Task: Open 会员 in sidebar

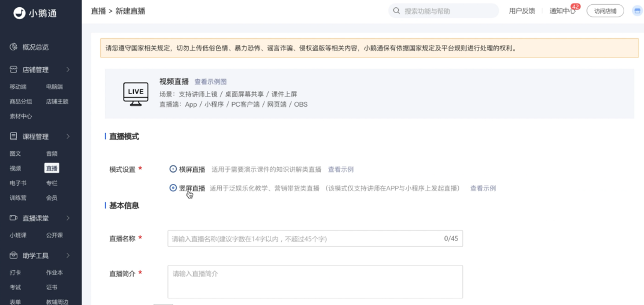Action: 52,198
